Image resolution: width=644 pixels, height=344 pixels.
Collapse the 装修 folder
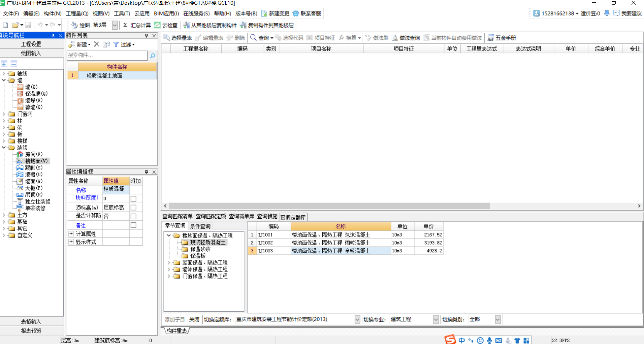point(4,148)
